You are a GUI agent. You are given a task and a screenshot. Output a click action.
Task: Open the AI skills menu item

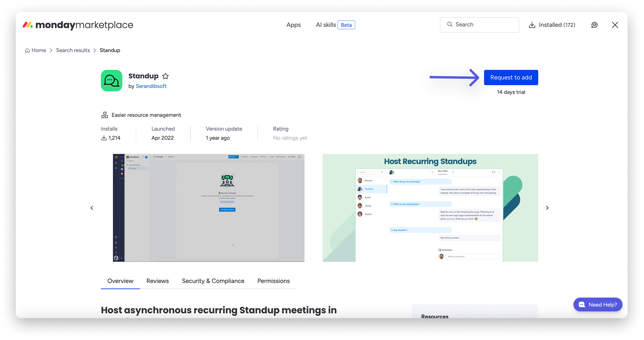[326, 25]
